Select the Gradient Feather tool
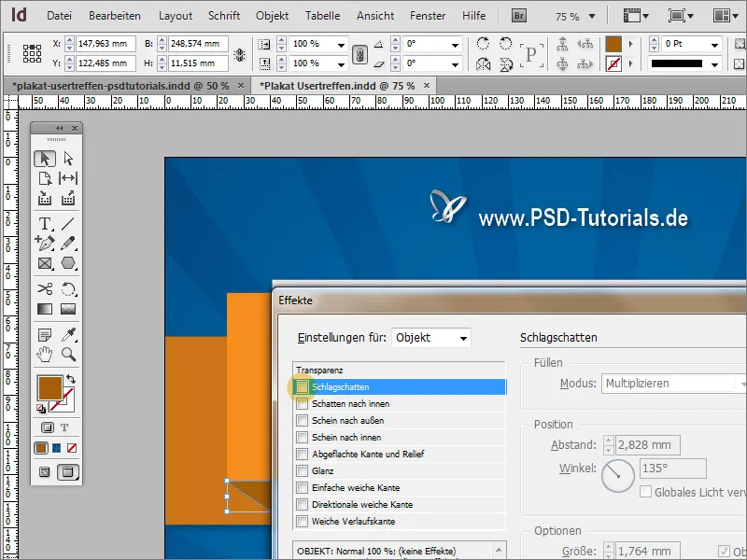Screen dimensions: 747x560 click(68, 309)
